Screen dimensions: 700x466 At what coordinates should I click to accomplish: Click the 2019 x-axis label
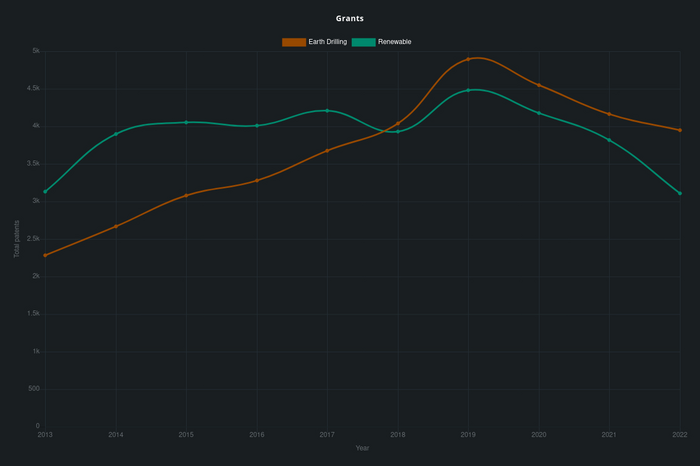coord(468,435)
